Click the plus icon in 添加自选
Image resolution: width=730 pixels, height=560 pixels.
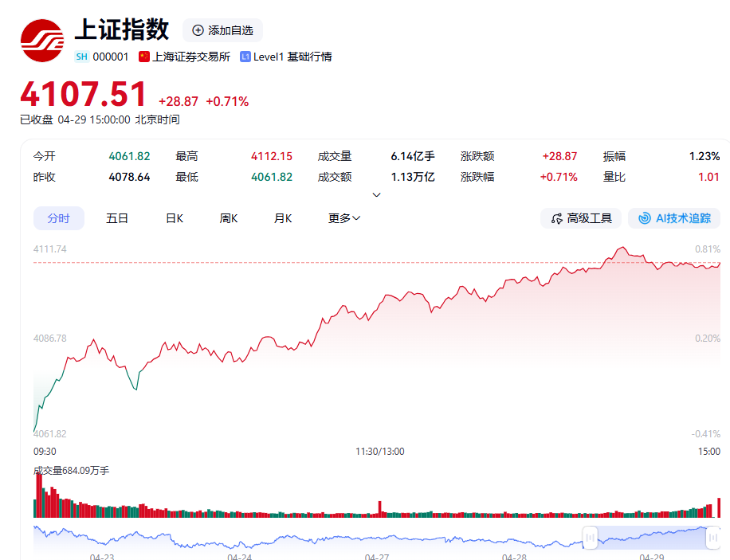point(198,30)
